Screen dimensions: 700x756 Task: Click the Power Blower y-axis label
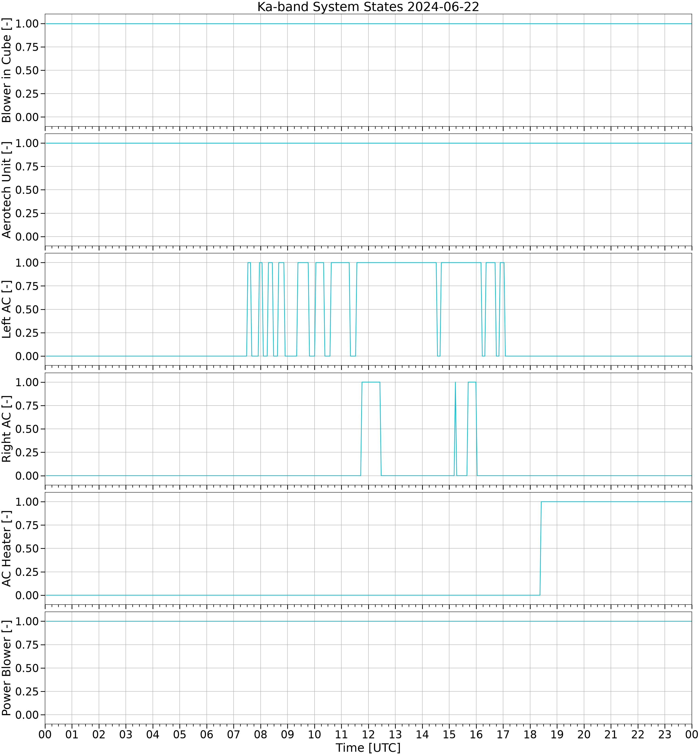coord(7,668)
